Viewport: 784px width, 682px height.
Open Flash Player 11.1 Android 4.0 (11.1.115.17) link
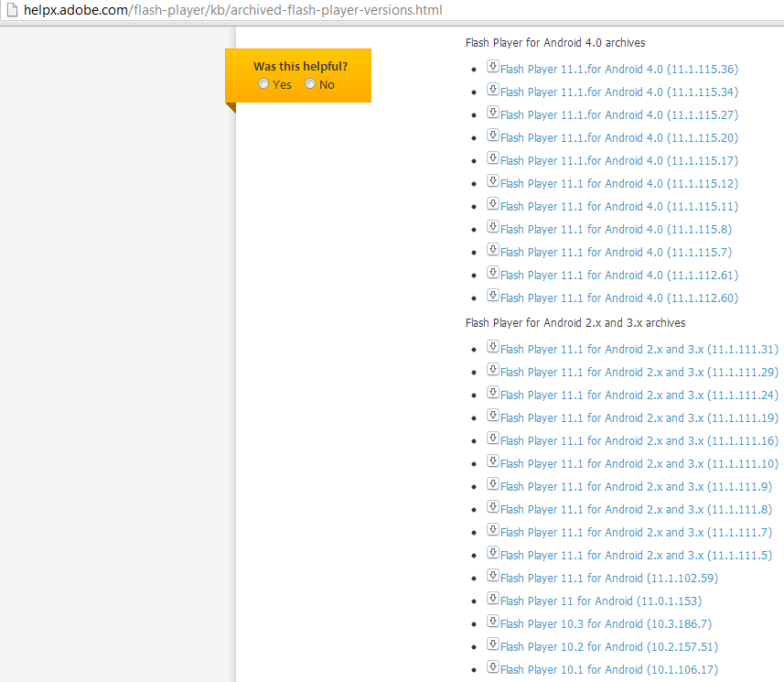(619, 160)
